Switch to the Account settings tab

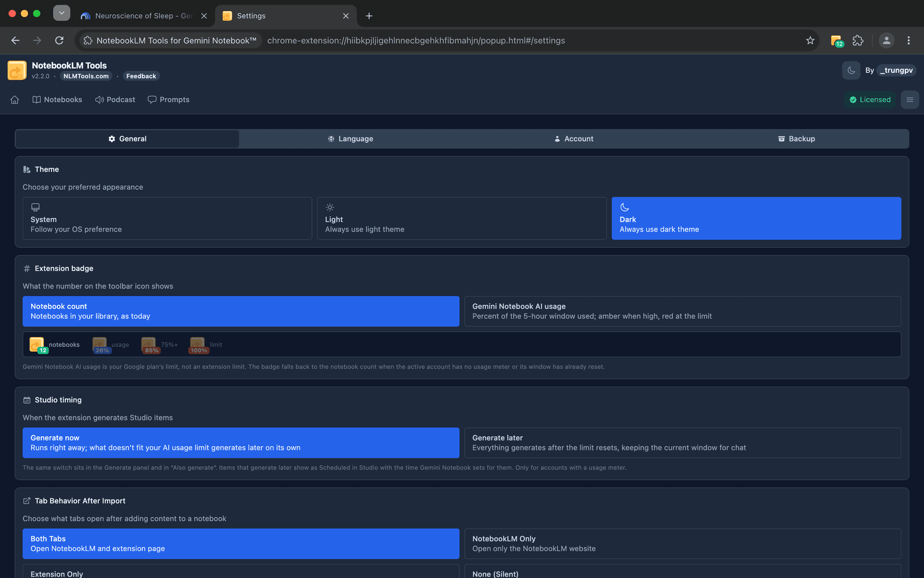(574, 139)
